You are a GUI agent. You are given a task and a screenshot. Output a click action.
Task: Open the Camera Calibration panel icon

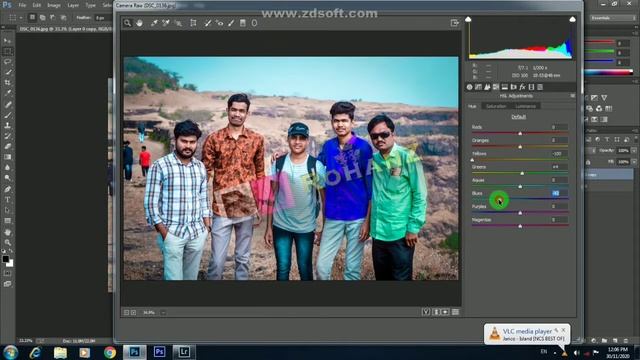click(x=531, y=87)
